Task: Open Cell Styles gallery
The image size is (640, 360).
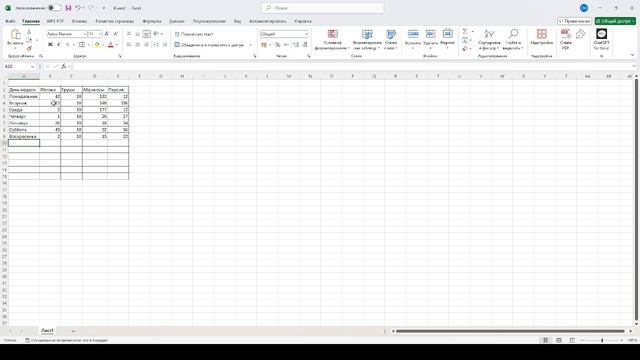Action: 391,40
